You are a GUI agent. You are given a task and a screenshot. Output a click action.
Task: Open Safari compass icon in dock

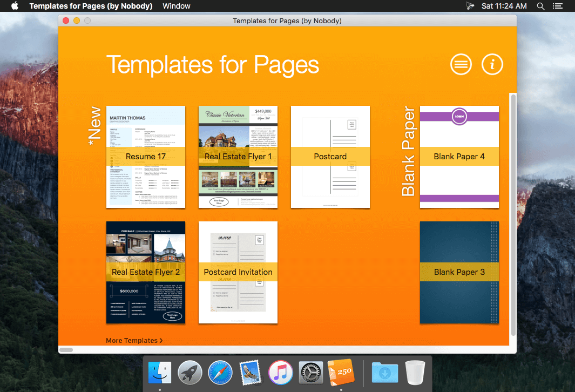[220, 373]
